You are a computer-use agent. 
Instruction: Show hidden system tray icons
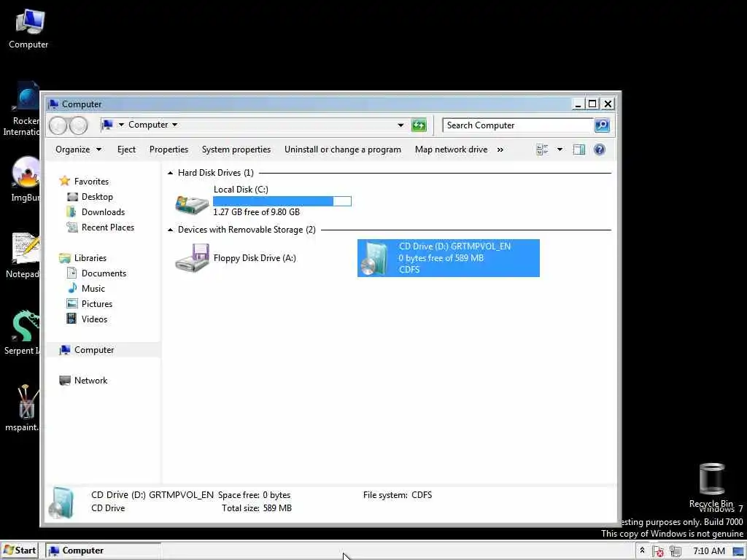642,551
